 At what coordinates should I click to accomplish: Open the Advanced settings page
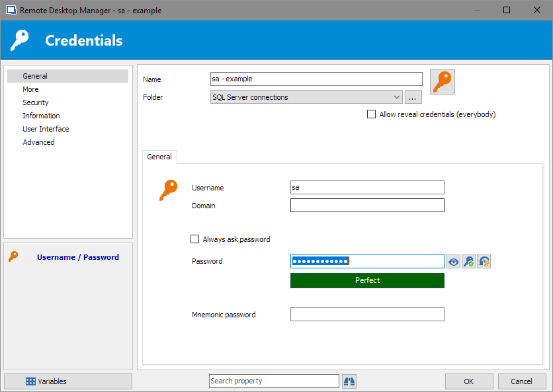tap(38, 142)
